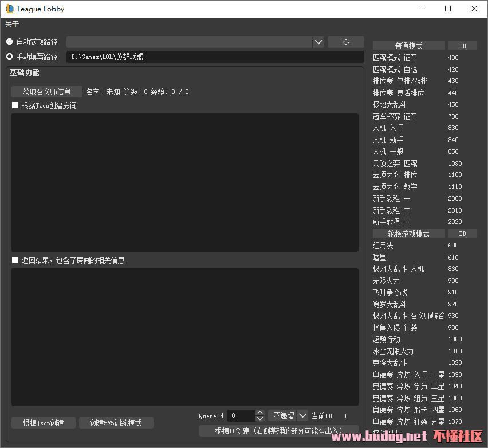The height and width of the screenshot is (448, 488).
Task: Select the 云顶之弈 教学 row
Action: click(395, 187)
